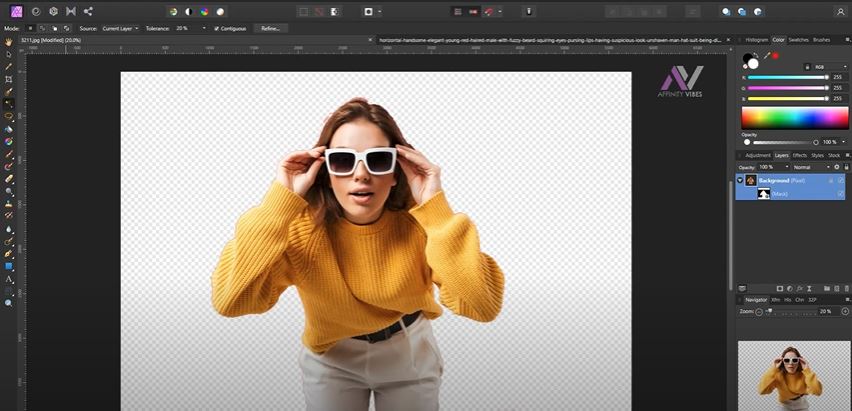Click the Quick Mask toolbar button
This screenshot has height=411, width=852.
(x=368, y=11)
